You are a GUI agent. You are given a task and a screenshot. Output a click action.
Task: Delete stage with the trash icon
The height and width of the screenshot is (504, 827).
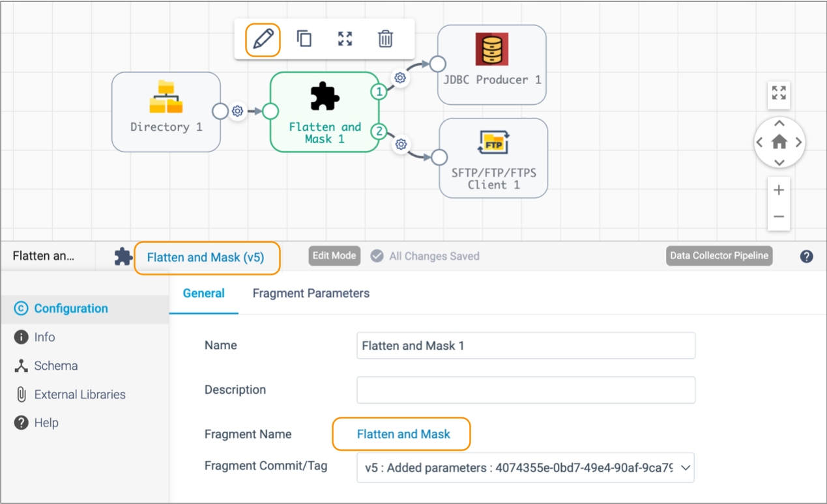385,38
